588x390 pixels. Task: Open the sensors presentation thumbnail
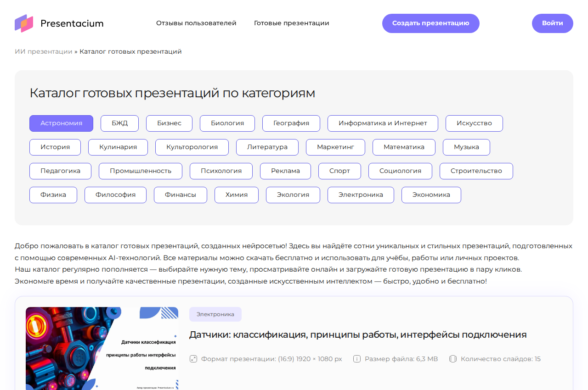(x=102, y=348)
